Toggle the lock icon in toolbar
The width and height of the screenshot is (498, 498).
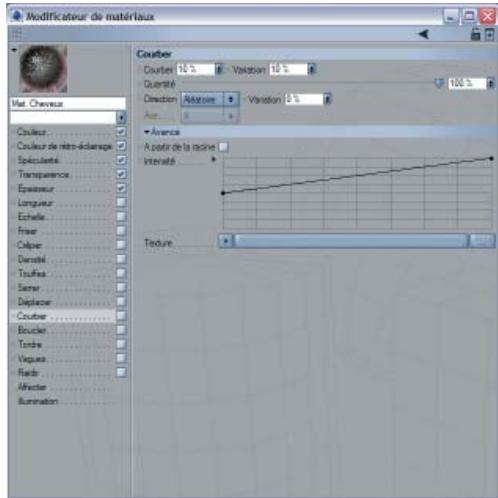tap(475, 34)
